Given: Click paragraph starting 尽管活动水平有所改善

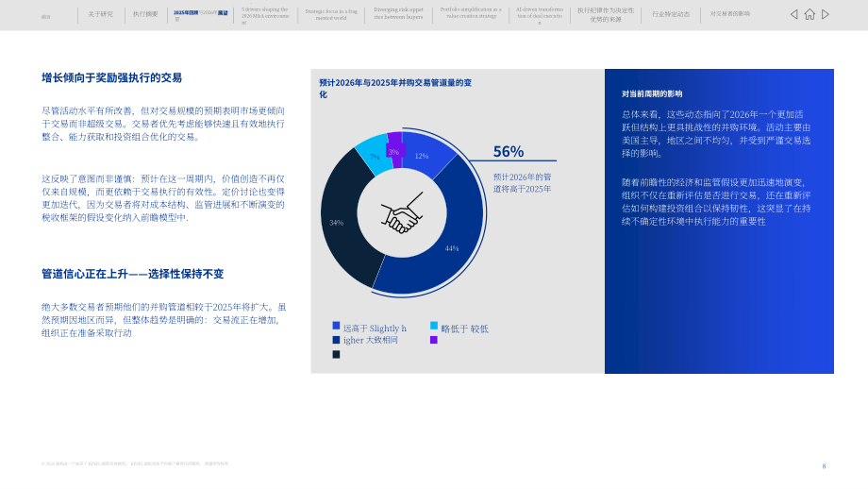Looking at the screenshot, I should (163, 124).
